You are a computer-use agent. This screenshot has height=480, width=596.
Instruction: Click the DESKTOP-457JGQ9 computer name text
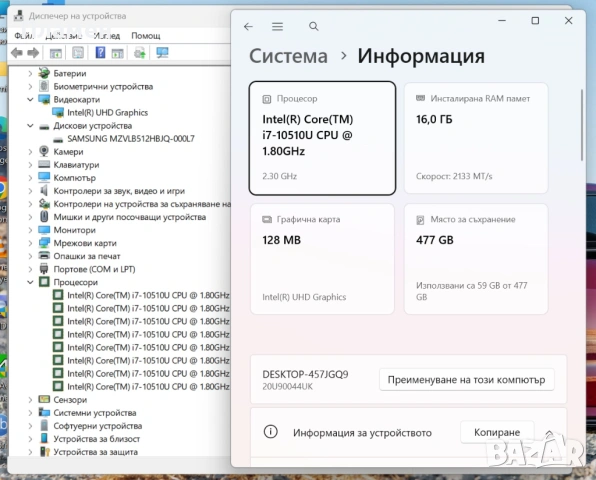(x=305, y=374)
